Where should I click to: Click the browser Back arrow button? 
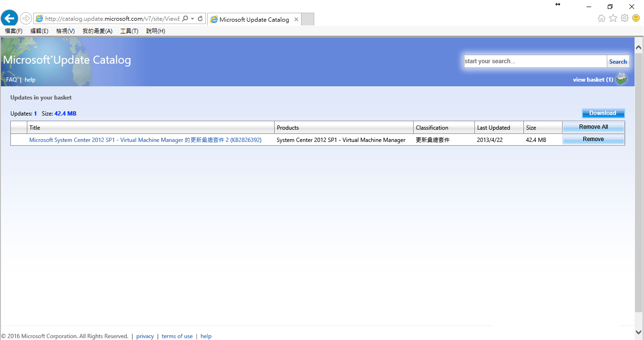coord(9,18)
